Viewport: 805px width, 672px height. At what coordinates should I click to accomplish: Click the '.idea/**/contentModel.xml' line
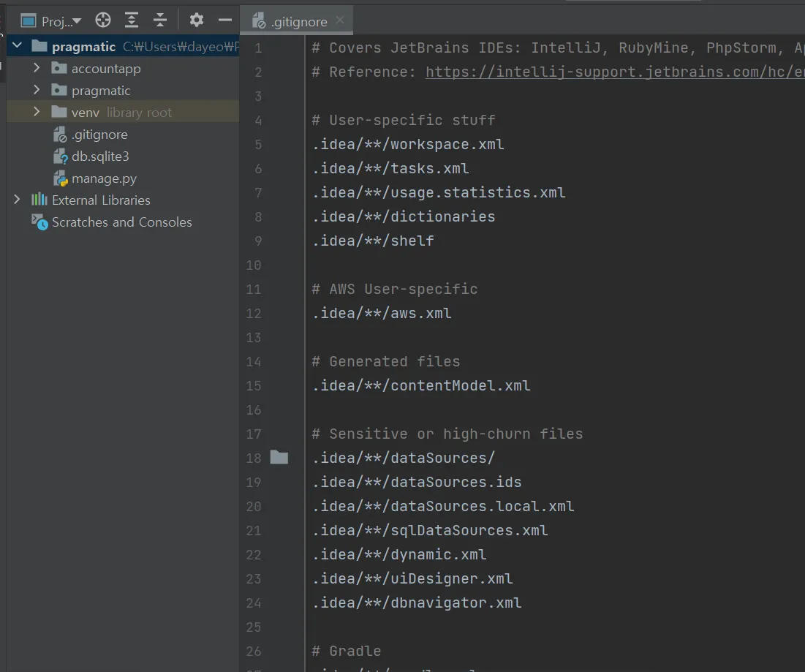pos(421,385)
